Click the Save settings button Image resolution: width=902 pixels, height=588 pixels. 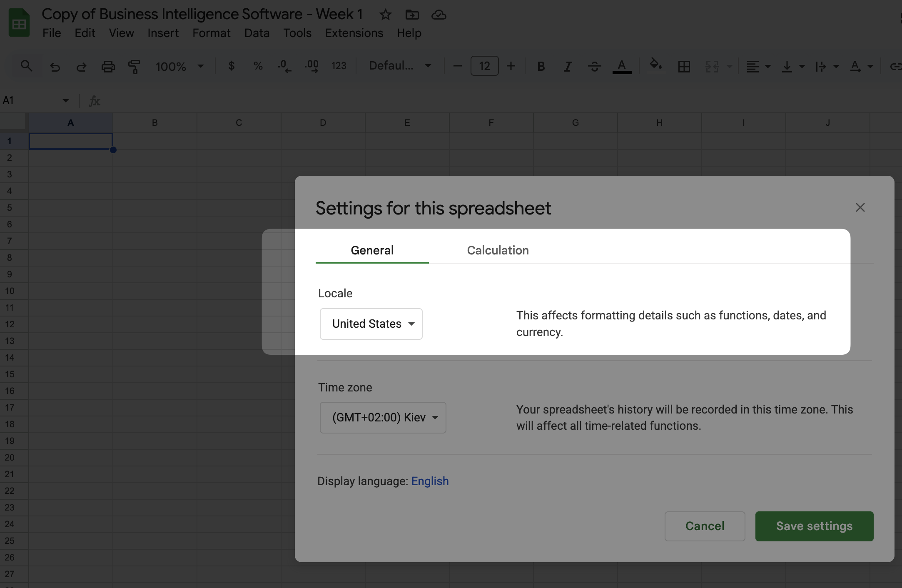[814, 526]
